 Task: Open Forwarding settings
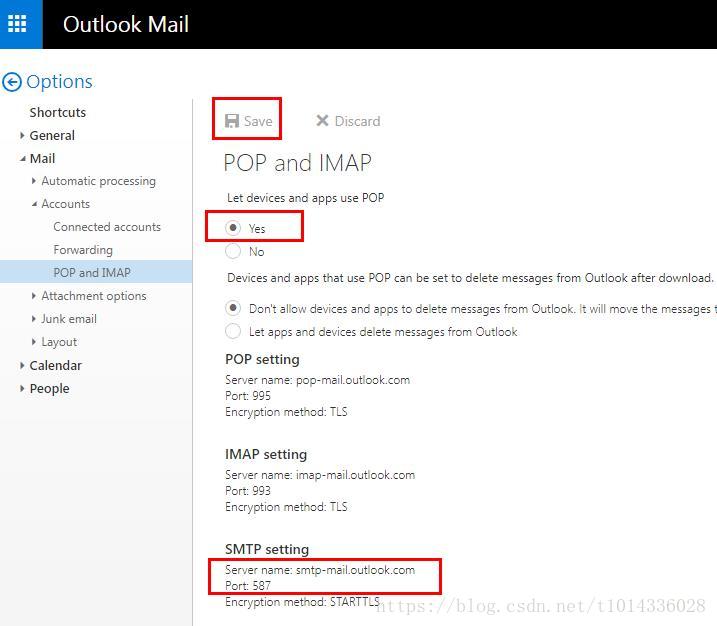point(83,250)
